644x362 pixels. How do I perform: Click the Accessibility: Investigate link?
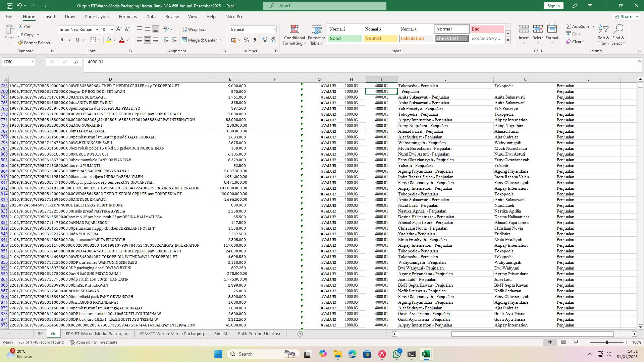(97, 342)
